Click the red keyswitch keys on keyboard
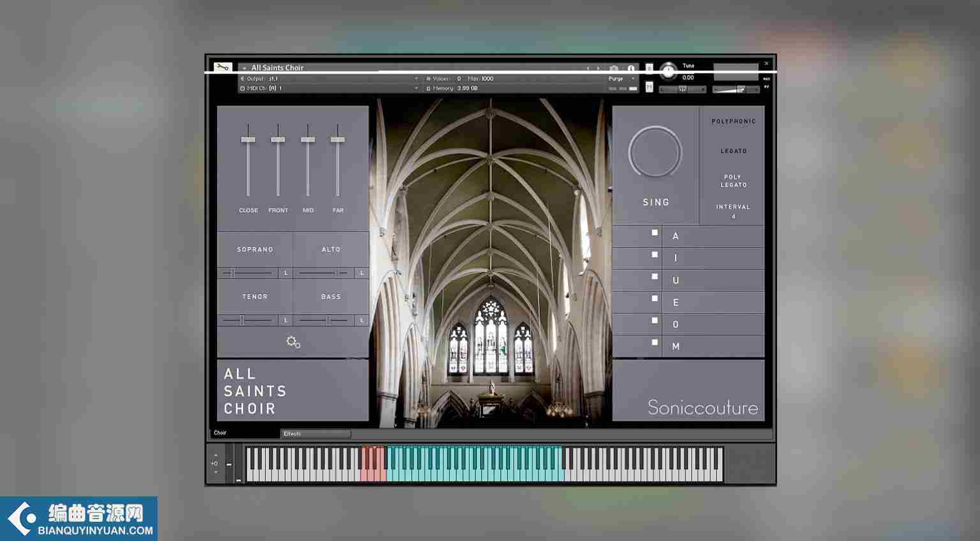 click(x=373, y=464)
